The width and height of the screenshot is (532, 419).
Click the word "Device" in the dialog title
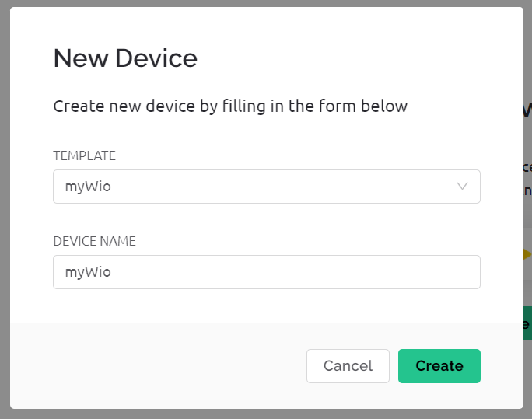coord(156,58)
